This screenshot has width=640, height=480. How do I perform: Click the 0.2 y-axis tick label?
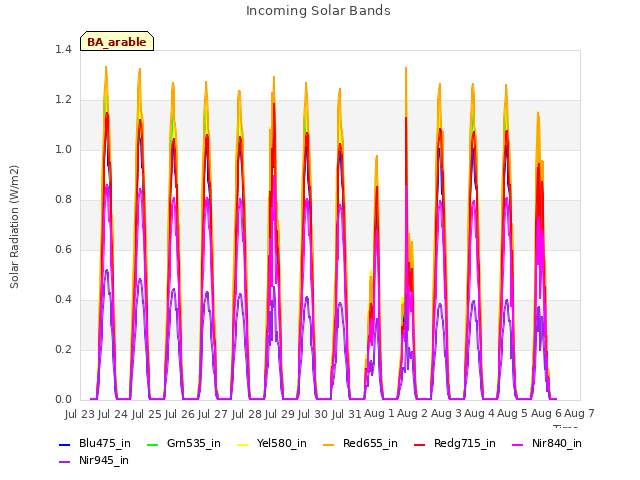coord(63,349)
